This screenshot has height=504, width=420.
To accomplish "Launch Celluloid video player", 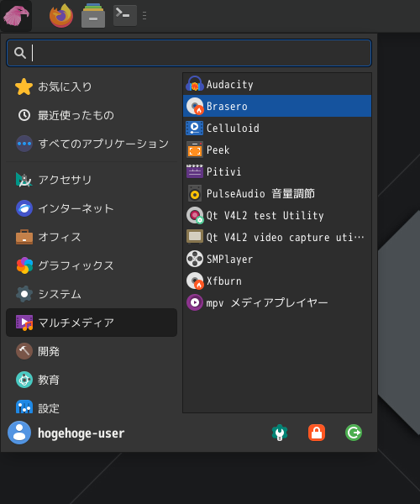I will coord(277,128).
